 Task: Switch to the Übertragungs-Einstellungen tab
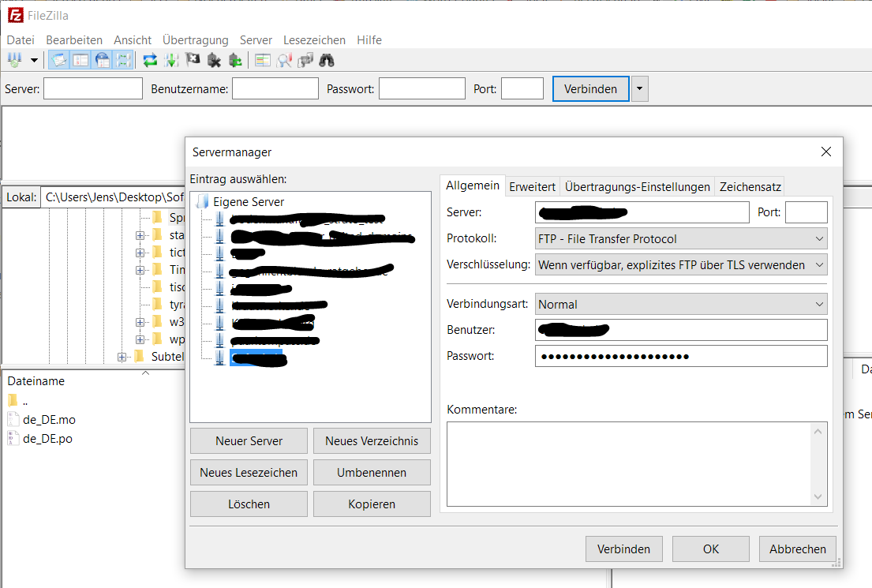click(x=638, y=187)
